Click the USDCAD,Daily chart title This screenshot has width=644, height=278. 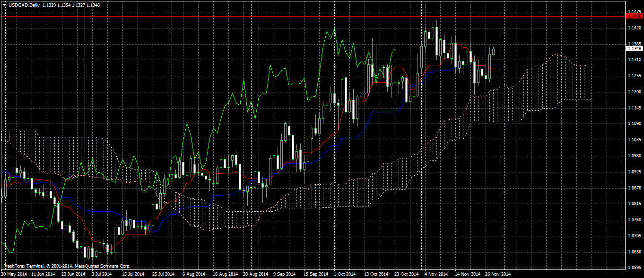click(x=23, y=5)
